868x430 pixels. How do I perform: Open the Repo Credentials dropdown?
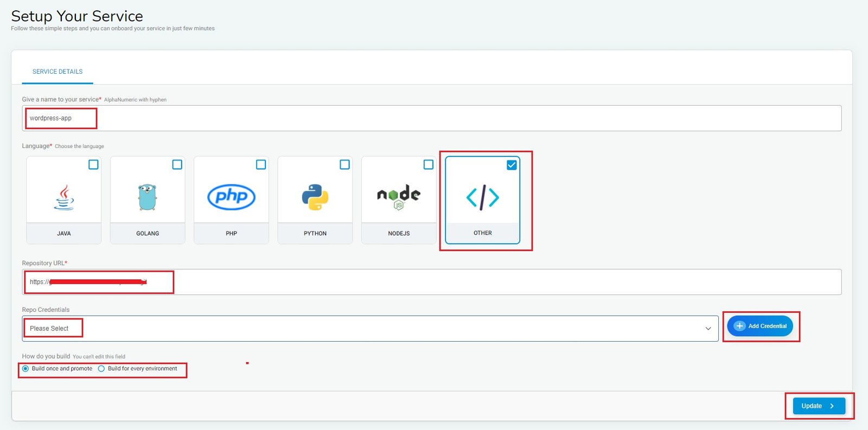coord(369,329)
